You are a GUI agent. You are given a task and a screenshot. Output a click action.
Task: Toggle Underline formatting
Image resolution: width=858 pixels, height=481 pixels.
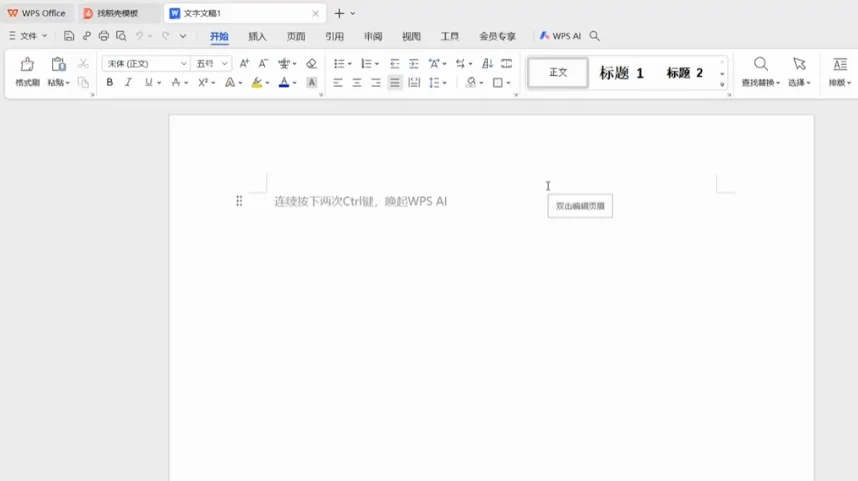pyautogui.click(x=148, y=83)
